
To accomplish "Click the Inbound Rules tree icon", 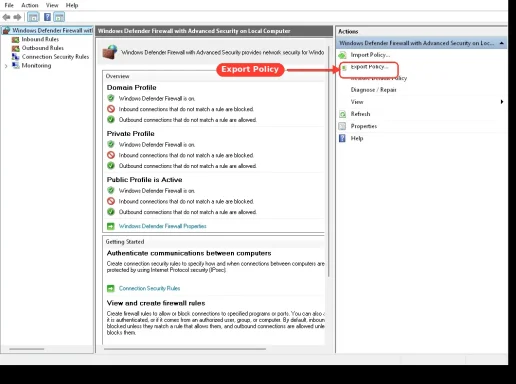I will [16, 40].
